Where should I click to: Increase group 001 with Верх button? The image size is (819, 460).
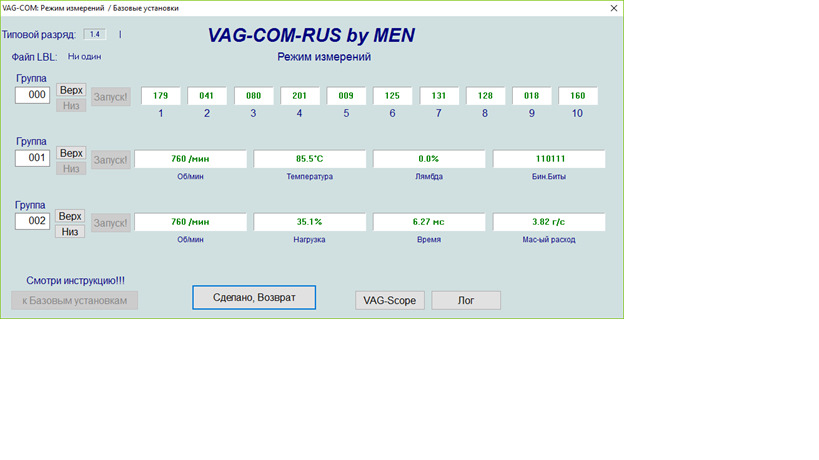pos(71,153)
